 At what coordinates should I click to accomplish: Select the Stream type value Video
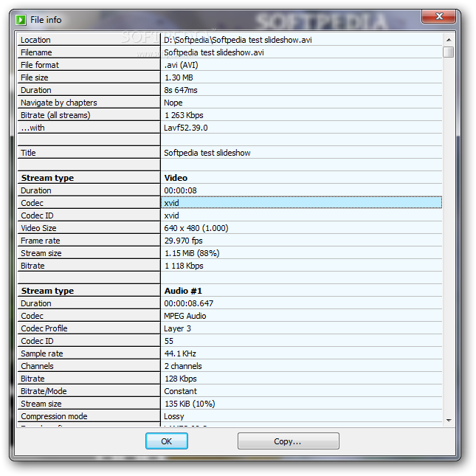176,178
